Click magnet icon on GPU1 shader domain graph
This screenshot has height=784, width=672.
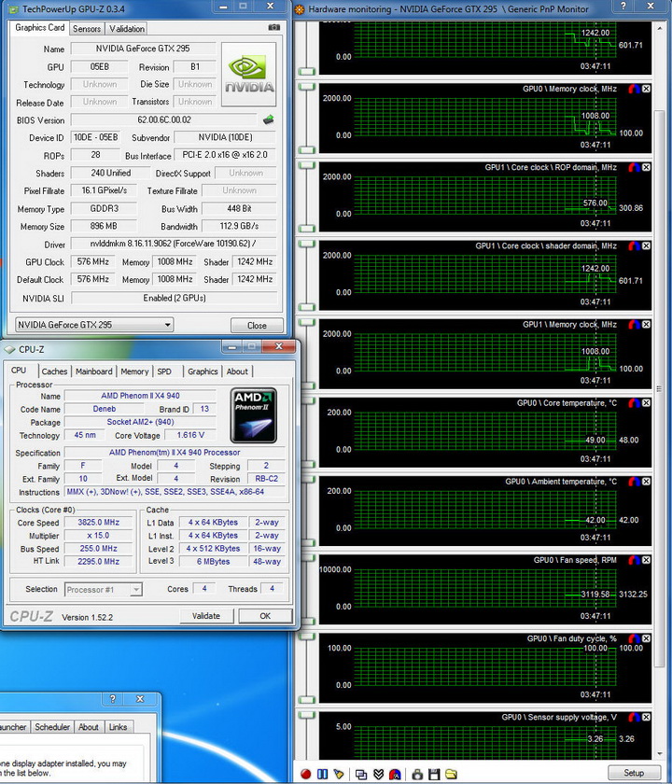(x=634, y=246)
